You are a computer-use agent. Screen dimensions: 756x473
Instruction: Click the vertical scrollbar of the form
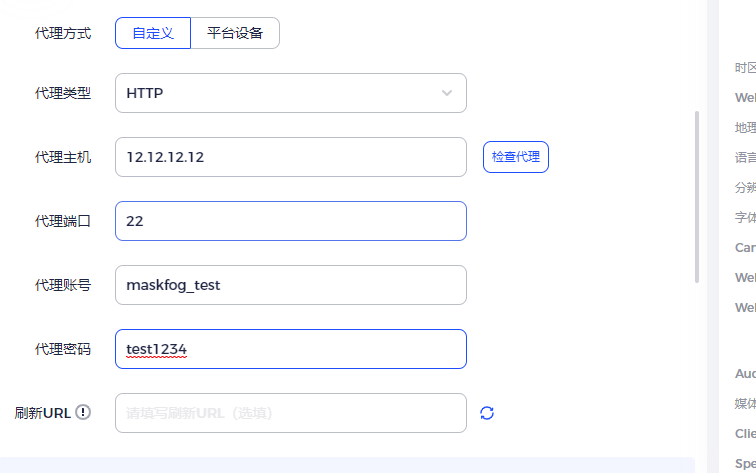(x=697, y=197)
